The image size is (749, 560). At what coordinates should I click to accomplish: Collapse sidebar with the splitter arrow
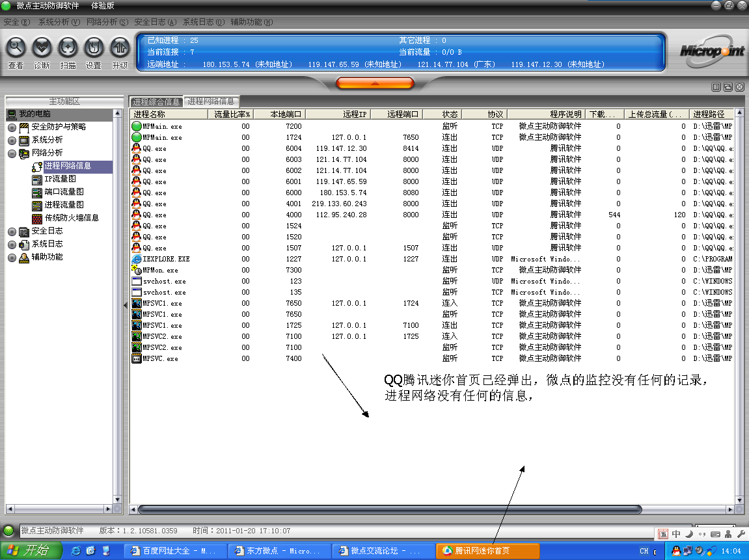(126, 304)
